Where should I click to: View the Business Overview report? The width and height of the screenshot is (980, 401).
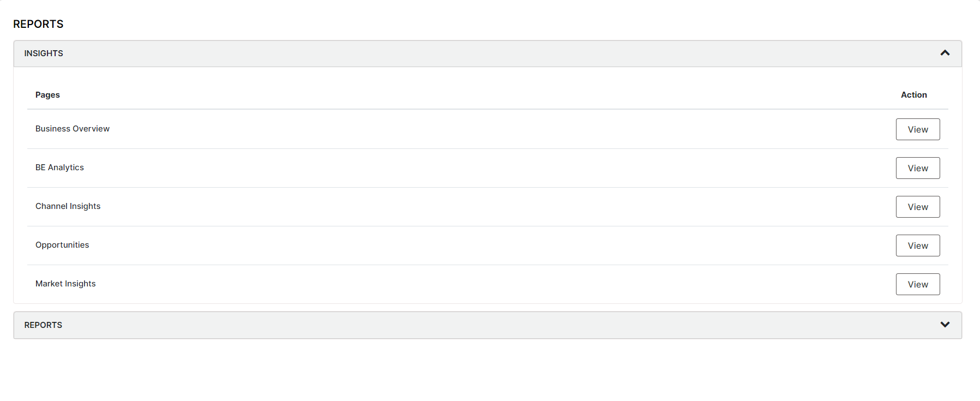(x=917, y=129)
